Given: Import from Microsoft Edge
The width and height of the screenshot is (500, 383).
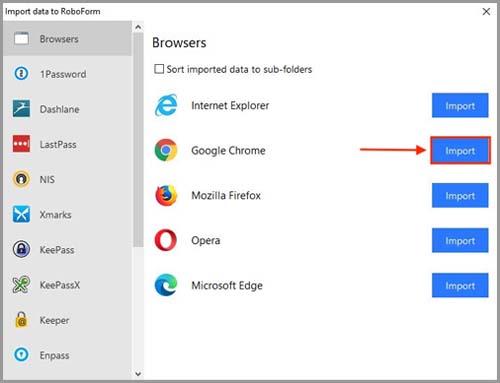Looking at the screenshot, I should coord(460,285).
